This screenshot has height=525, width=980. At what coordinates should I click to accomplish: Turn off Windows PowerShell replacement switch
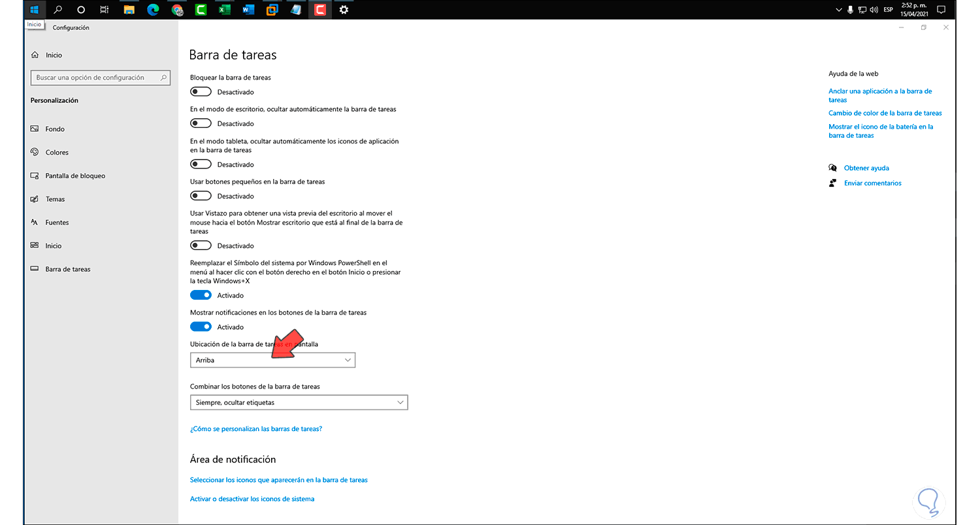point(201,295)
